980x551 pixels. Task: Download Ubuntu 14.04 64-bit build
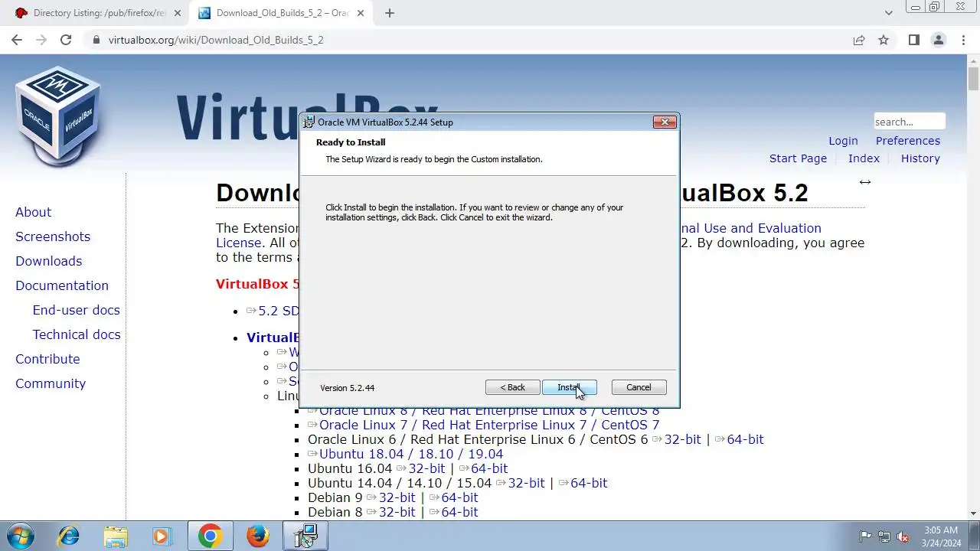589,483
